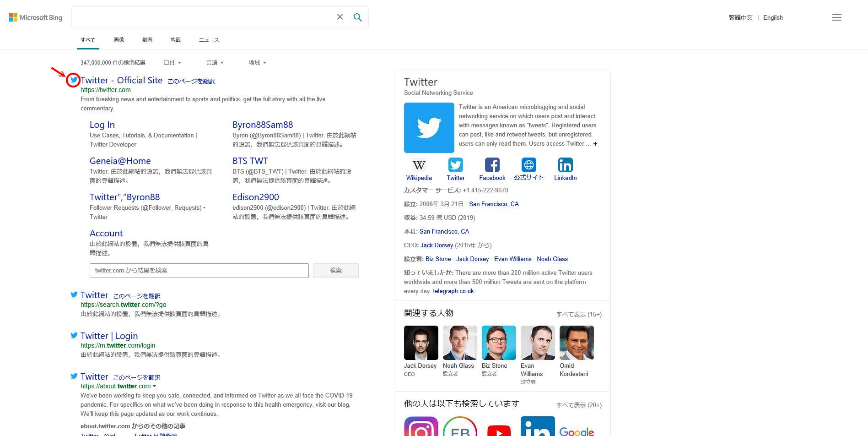868x436 pixels.
Task: Open the 日付 date filter dropdown
Action: point(173,63)
